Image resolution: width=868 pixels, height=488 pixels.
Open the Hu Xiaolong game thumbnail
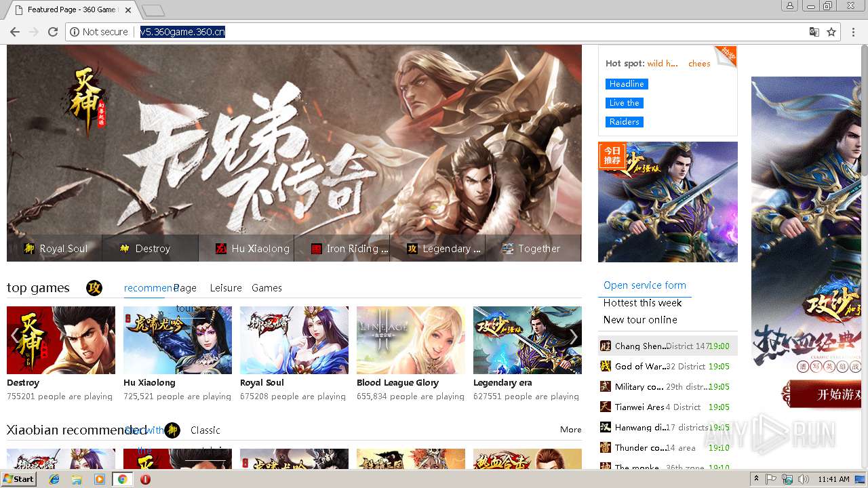click(178, 340)
